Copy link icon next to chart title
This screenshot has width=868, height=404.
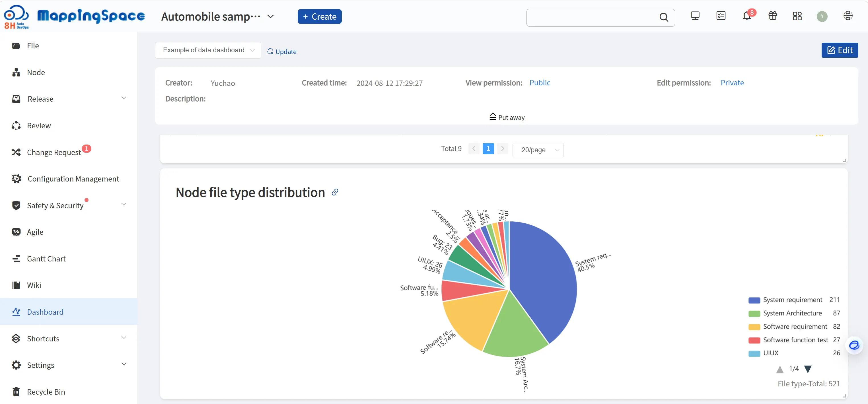pos(335,192)
